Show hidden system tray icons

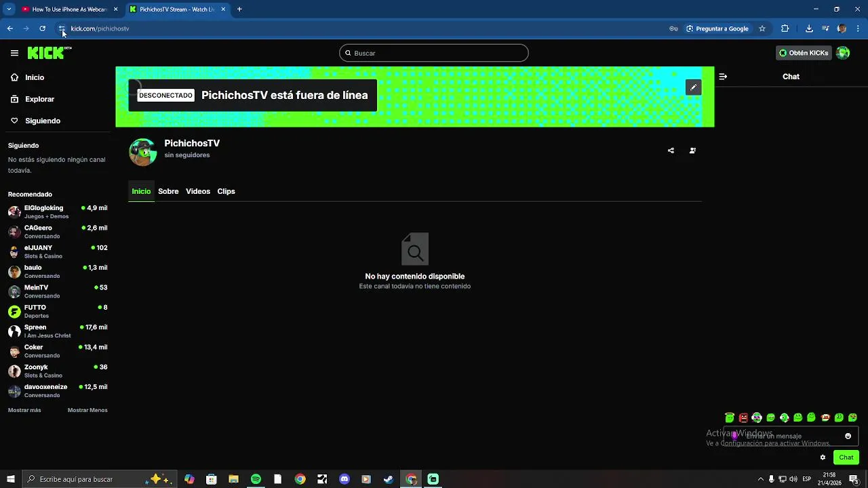coord(760,479)
